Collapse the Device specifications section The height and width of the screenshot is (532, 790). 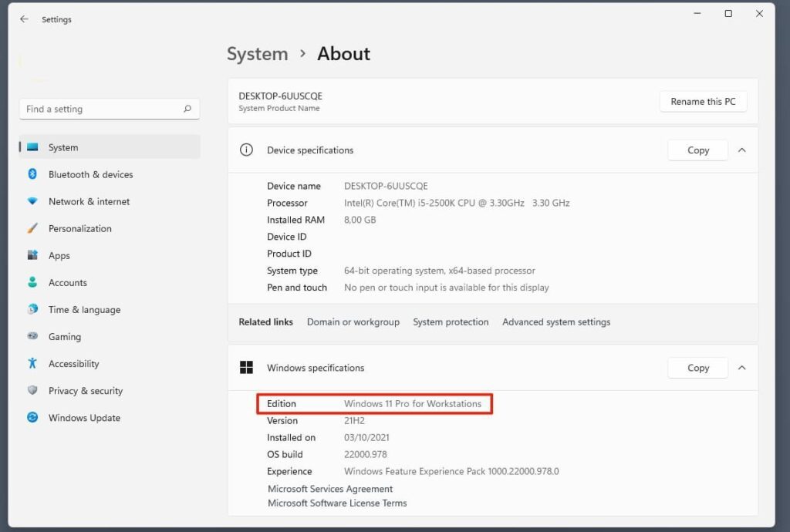point(741,150)
